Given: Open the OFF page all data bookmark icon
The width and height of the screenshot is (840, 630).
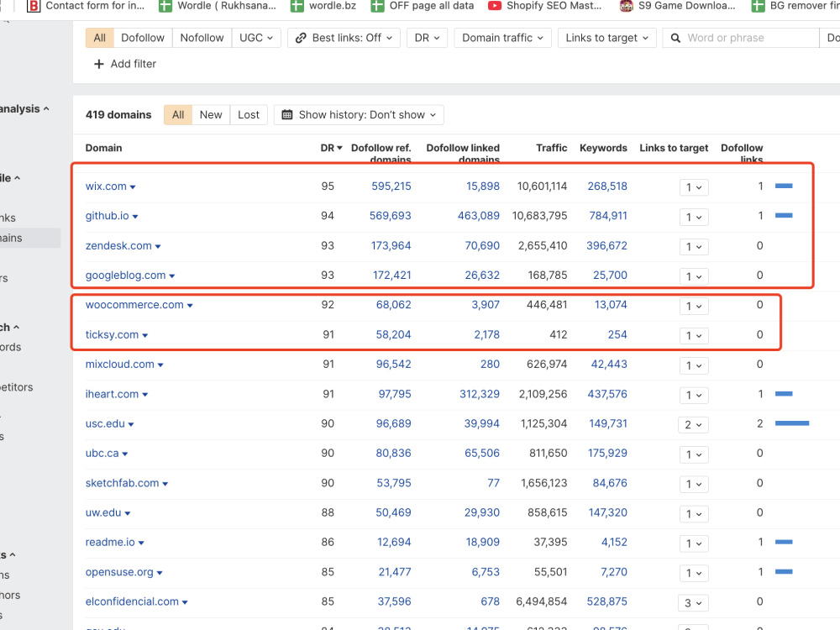Looking at the screenshot, I should (377, 6).
